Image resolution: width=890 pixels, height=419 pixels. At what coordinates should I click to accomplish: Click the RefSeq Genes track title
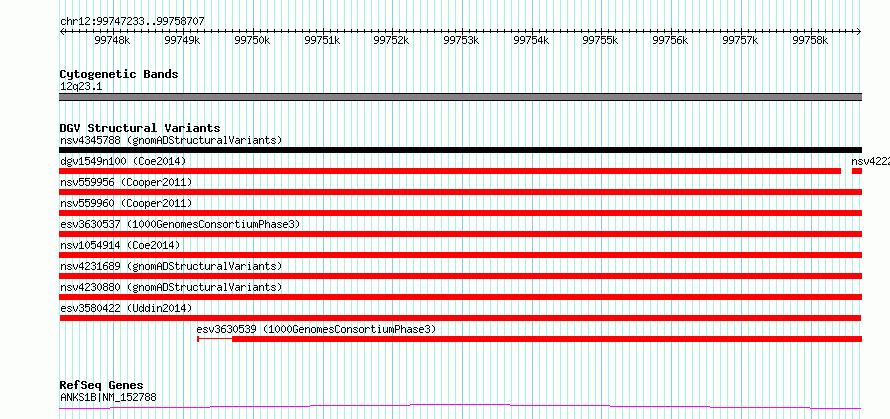(102, 386)
